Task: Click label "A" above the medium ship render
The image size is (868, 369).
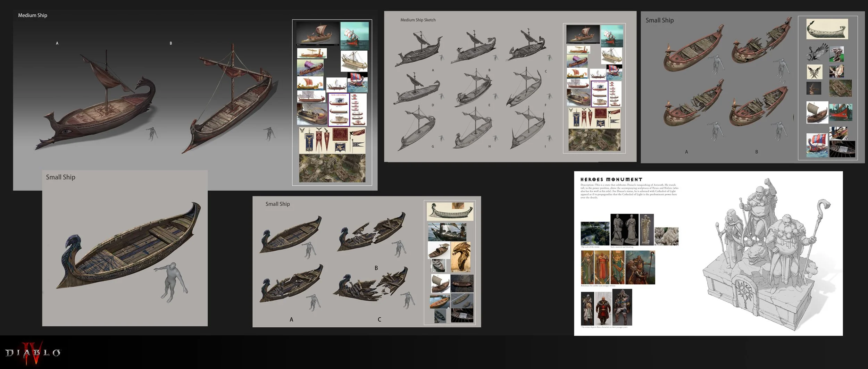Action: pyautogui.click(x=57, y=43)
